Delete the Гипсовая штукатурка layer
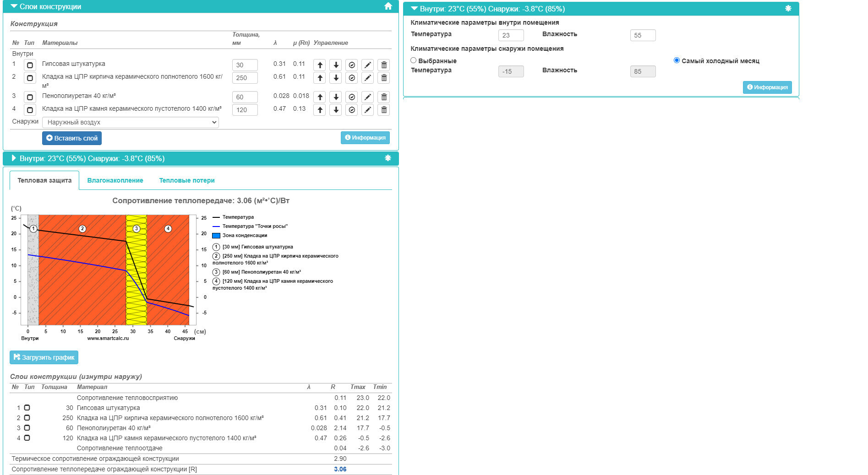 [x=384, y=65]
